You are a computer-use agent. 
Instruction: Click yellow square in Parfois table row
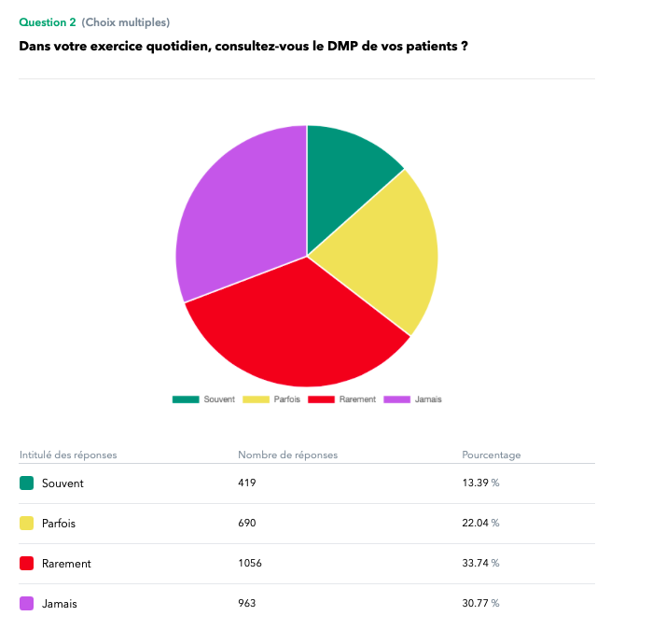pyautogui.click(x=26, y=524)
